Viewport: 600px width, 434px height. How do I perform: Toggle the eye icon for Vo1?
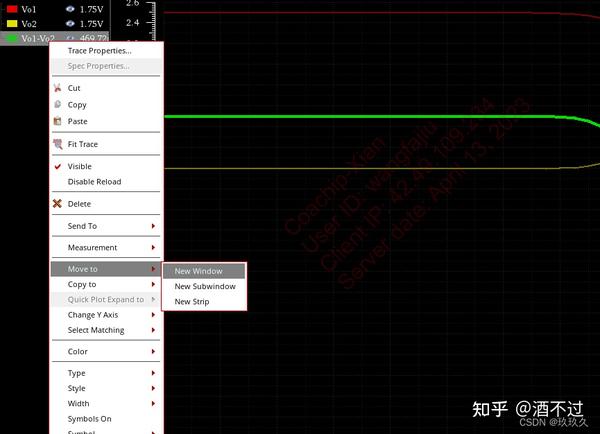pos(70,9)
